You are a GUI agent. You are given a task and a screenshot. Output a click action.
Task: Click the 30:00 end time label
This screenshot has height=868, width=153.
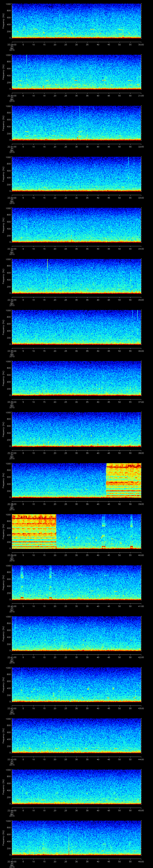141,44
